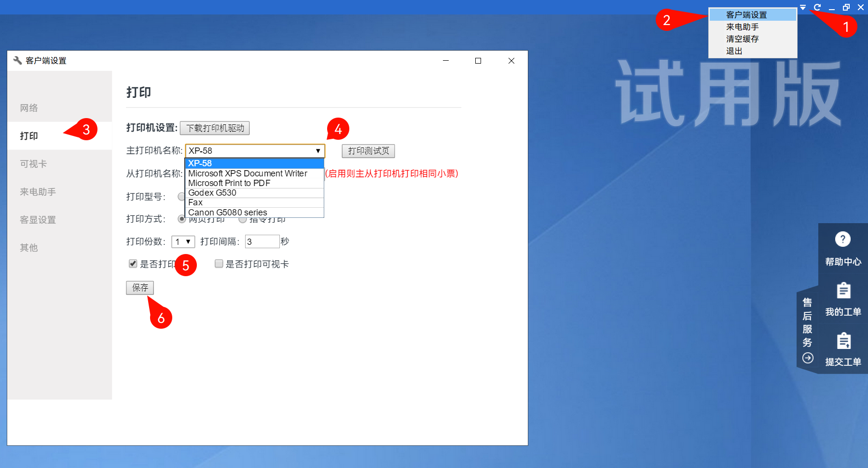Select the 网页打印 radio button
The height and width of the screenshot is (468, 868).
pyautogui.click(x=182, y=219)
